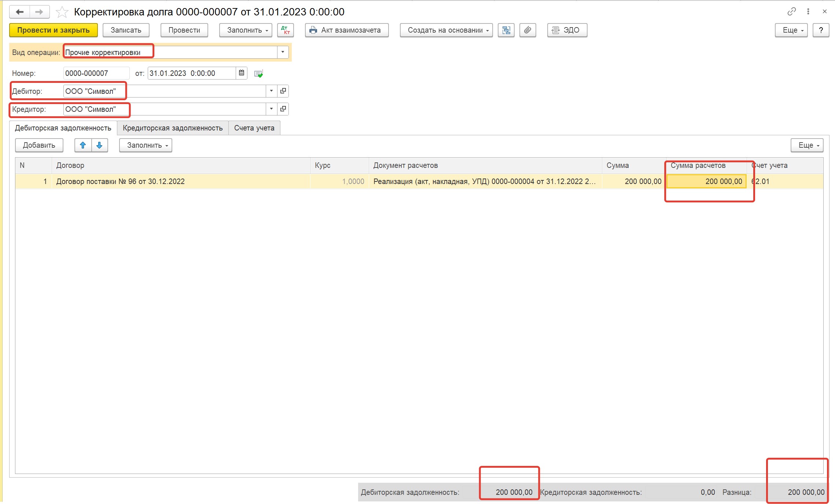Open attached files paperclip icon

click(528, 30)
